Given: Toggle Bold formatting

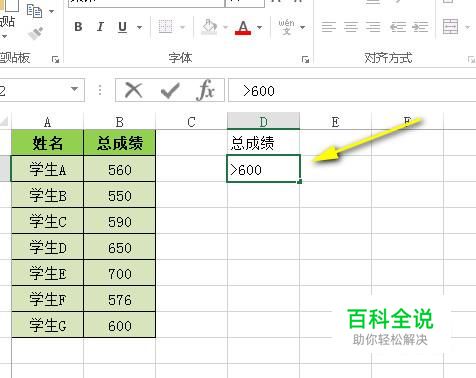Looking at the screenshot, I should click(x=78, y=27).
